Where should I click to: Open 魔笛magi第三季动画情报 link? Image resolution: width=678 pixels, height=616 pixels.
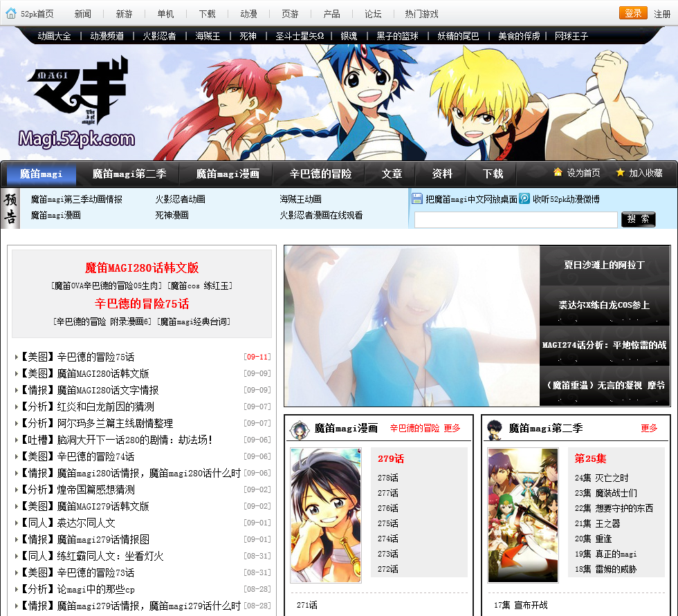coord(77,199)
